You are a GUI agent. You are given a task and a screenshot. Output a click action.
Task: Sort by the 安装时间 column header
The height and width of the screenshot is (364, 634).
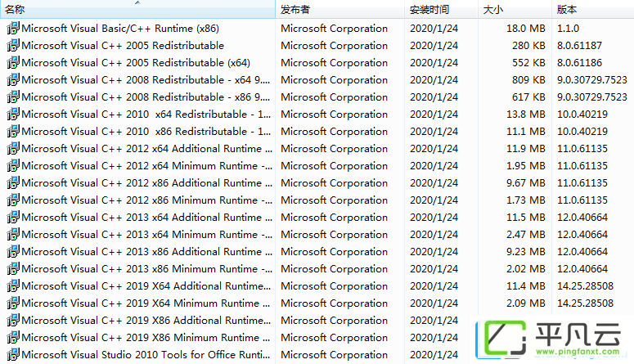[441, 9]
